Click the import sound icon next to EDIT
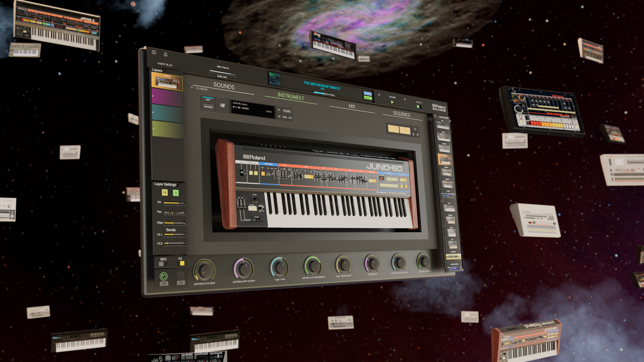This screenshot has width=644, height=362. coord(223,105)
